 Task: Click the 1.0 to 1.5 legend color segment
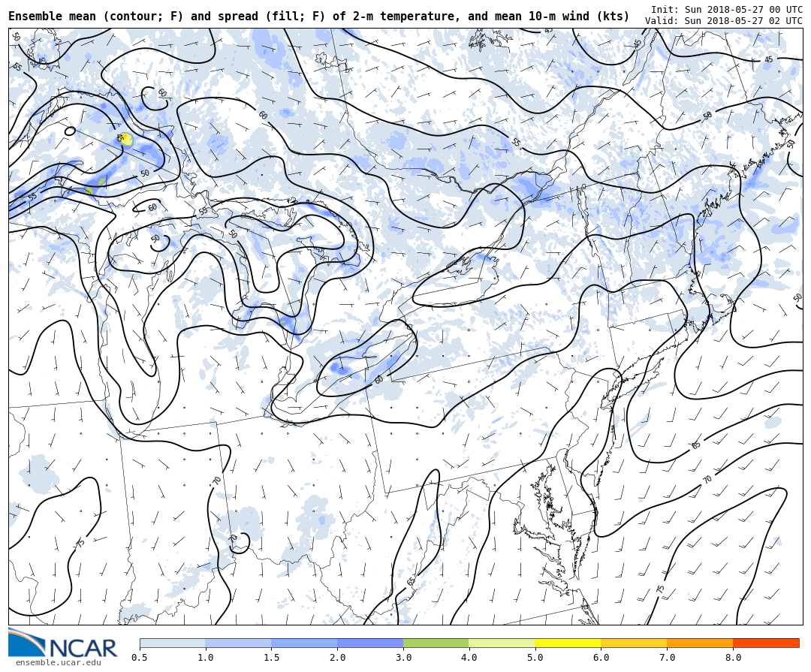(x=239, y=643)
